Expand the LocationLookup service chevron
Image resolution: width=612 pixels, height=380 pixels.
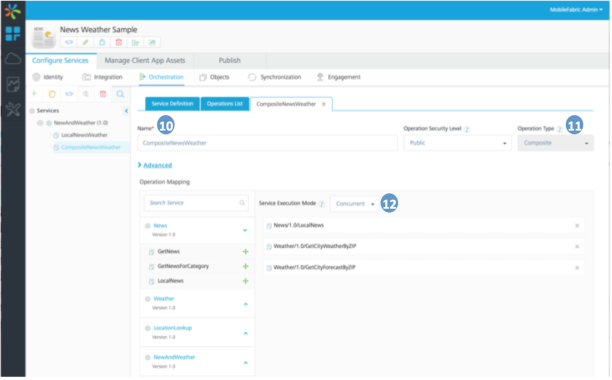pyautogui.click(x=246, y=334)
